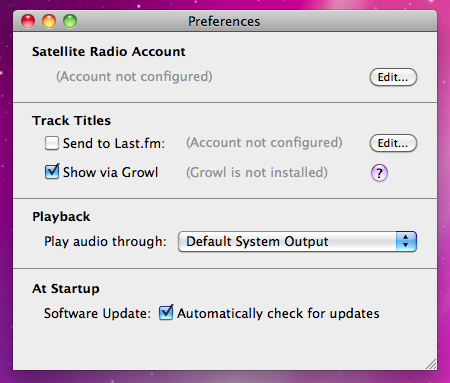The image size is (450, 383).
Task: Minimize Preferences using the yellow button
Action: (49, 21)
